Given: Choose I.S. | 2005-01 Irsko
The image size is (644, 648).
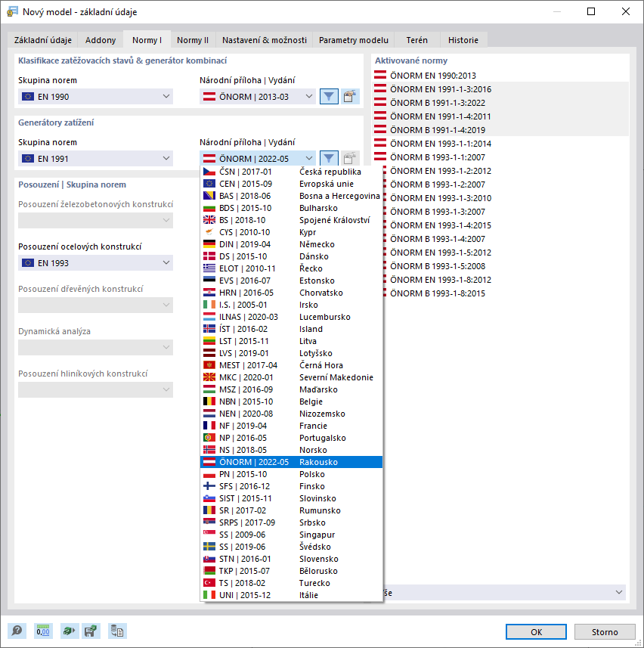Looking at the screenshot, I should pos(291,305).
